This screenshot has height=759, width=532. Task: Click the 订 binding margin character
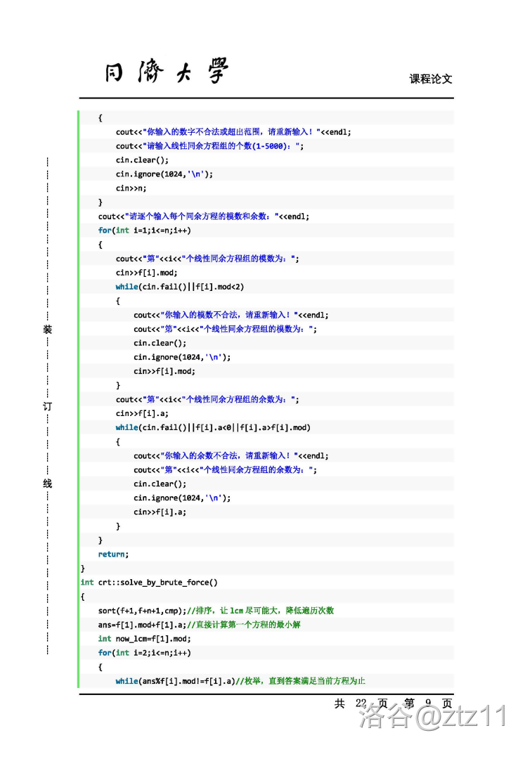[x=47, y=406]
